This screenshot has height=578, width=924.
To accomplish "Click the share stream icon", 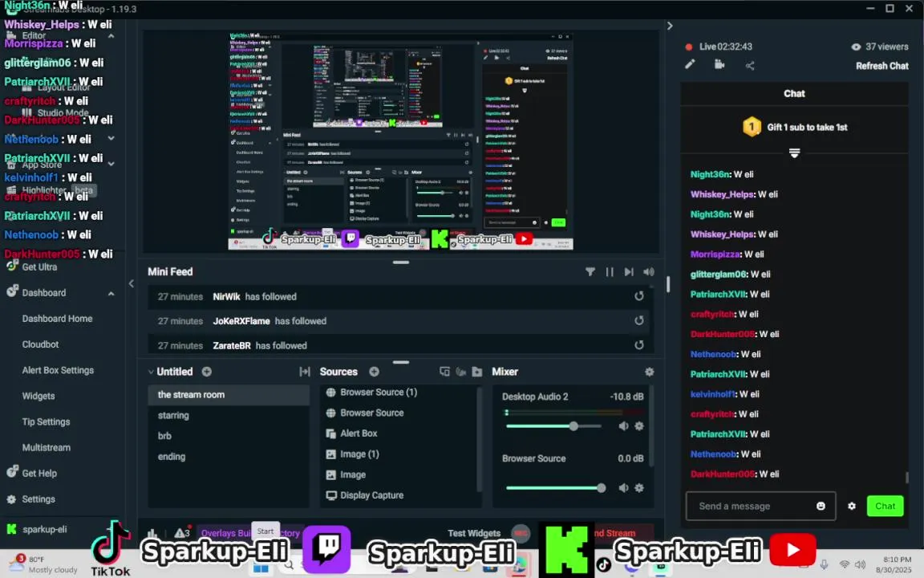I will tap(750, 66).
